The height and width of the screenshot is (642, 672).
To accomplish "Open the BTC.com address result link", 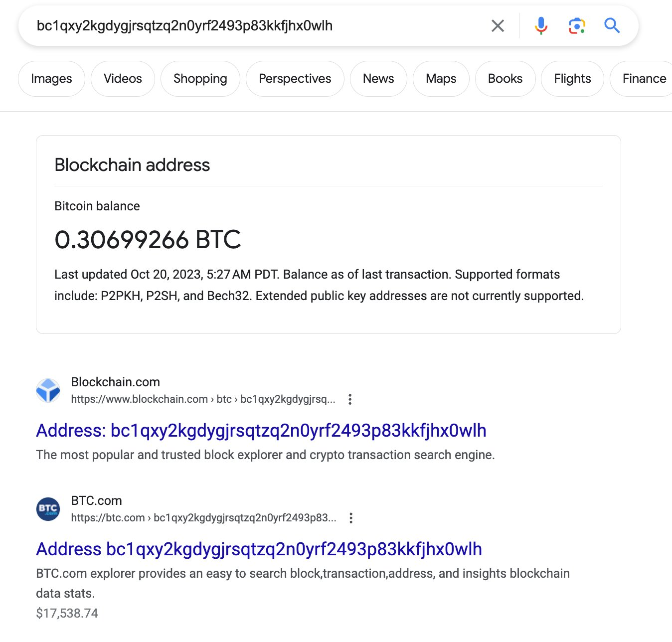I will [258, 549].
